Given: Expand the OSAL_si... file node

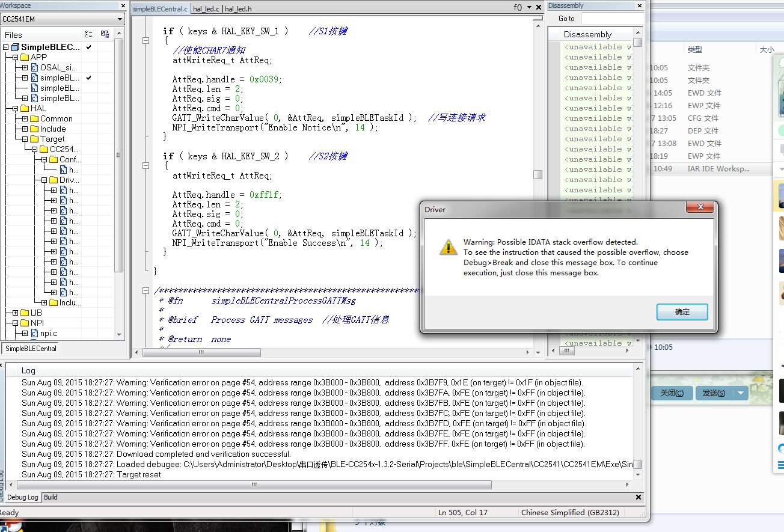Looking at the screenshot, I should click(x=25, y=67).
